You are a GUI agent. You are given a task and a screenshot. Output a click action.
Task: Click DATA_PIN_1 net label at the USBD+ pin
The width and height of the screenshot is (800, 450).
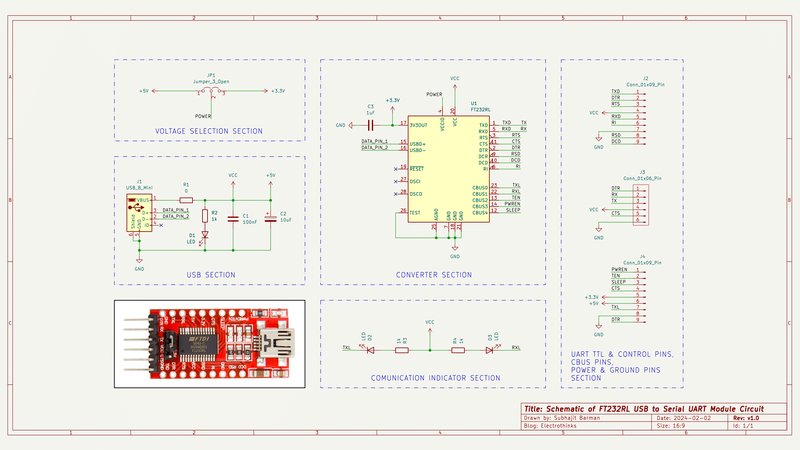[x=374, y=141]
